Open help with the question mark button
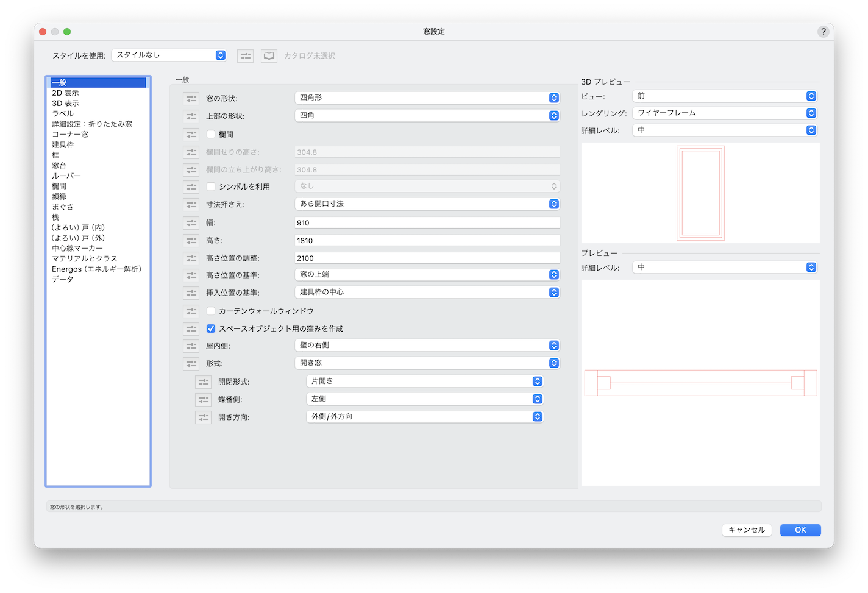This screenshot has height=593, width=868. [x=823, y=32]
